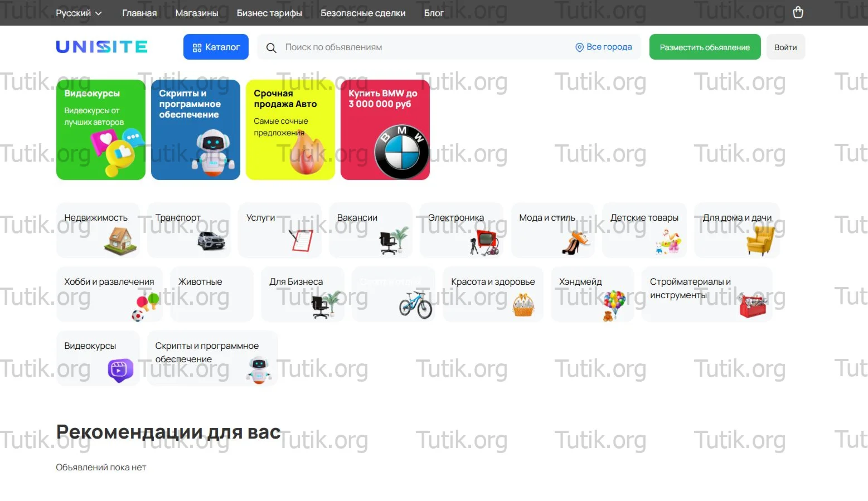Open the Все города location selector

(603, 47)
